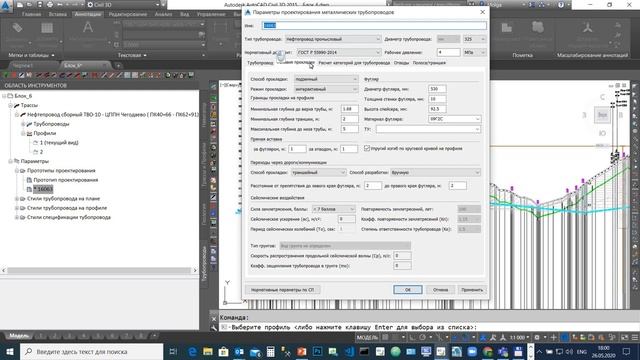This screenshot has height=360, width=640.
Task: Click the Windows taskbar search box
Action: click(91, 351)
